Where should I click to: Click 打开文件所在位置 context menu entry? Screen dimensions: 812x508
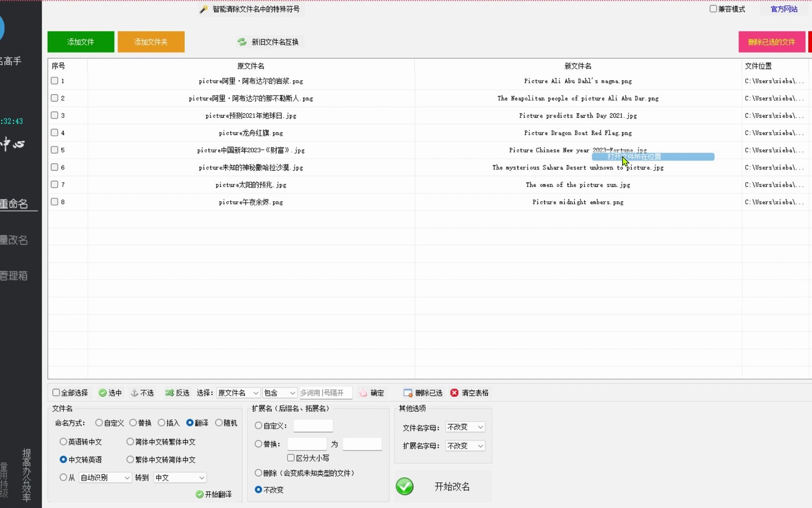point(653,157)
